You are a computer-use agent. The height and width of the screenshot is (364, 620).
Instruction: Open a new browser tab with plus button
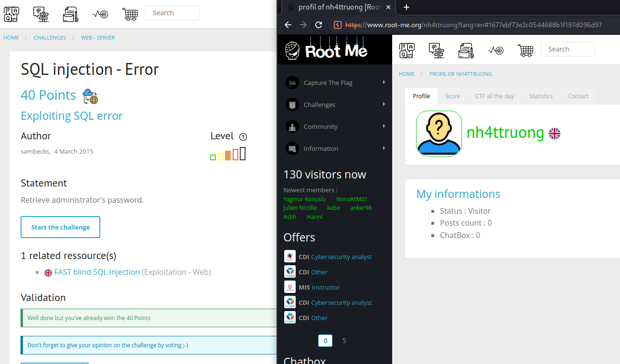406,7
